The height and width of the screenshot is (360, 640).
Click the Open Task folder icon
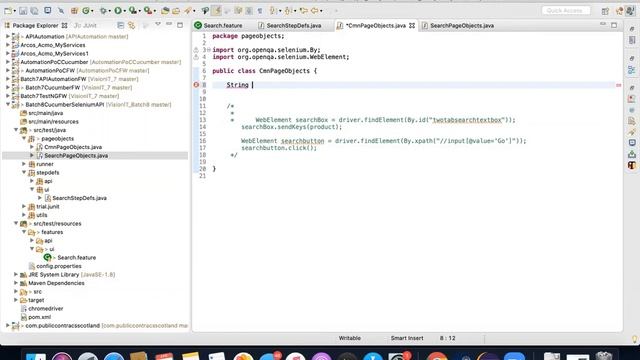coord(176,11)
